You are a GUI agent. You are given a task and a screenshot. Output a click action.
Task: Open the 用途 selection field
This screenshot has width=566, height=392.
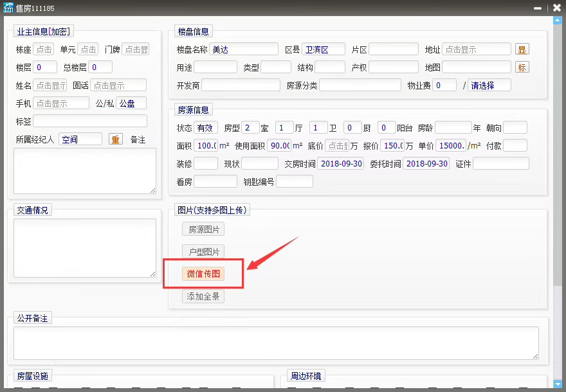[x=215, y=67]
